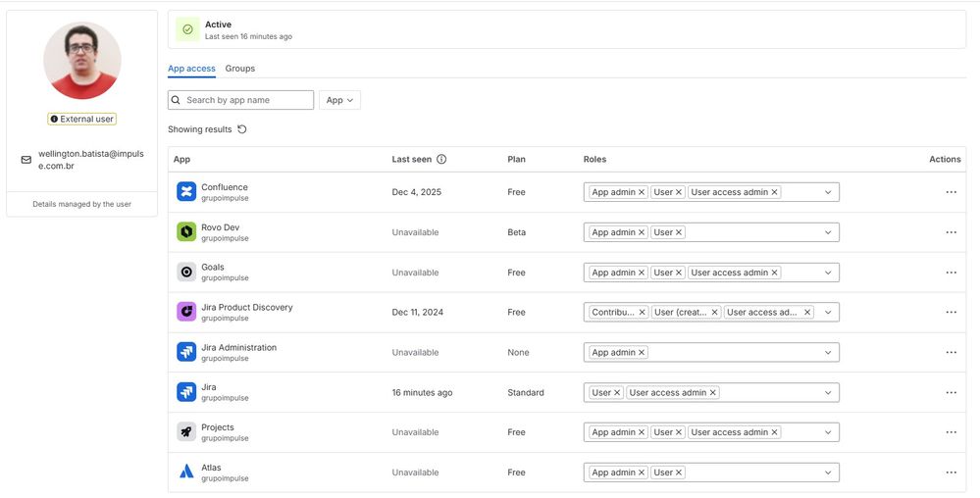Open actions menu for Projects

click(x=951, y=432)
